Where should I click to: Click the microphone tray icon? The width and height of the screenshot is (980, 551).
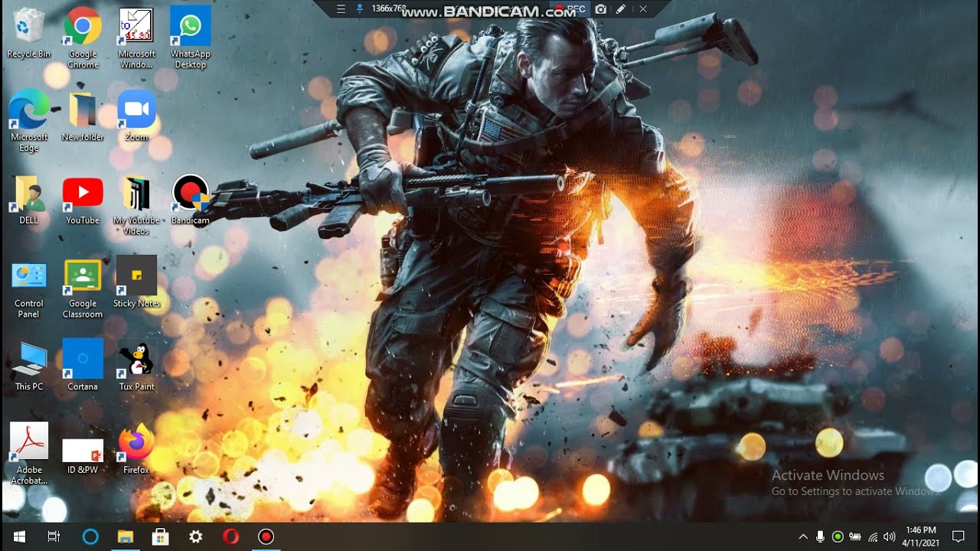point(820,536)
